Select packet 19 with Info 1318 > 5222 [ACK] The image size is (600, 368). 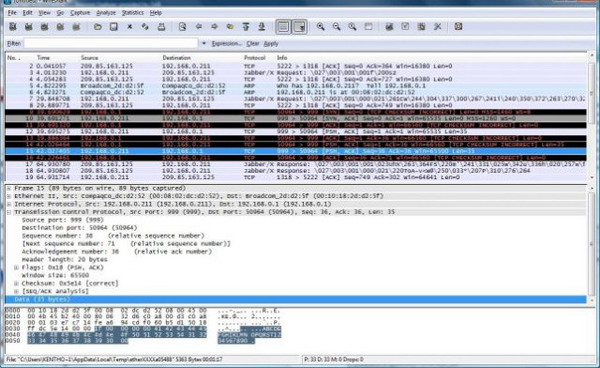[x=296, y=177]
